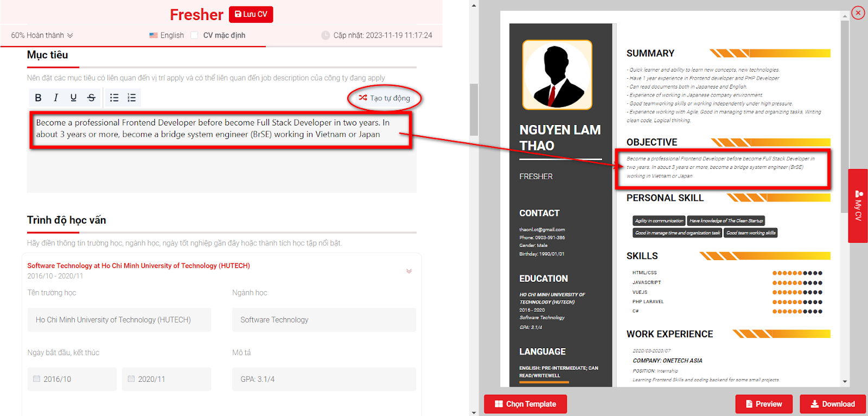Click the profile photo in CV preview
868x416 pixels.
(557, 75)
